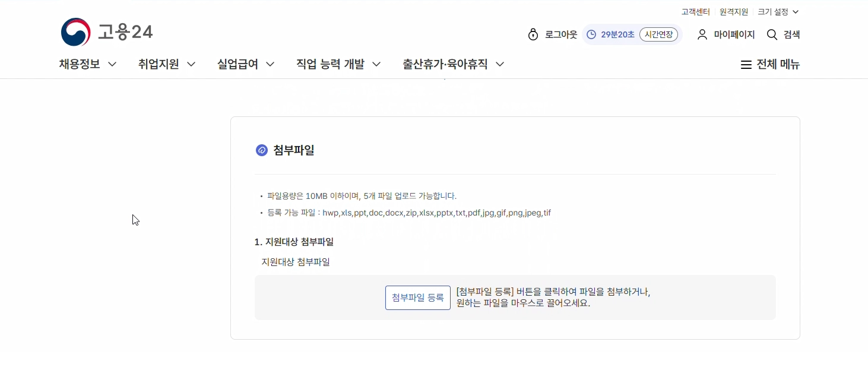Viewport: 868px width, 383px height.
Task: Click the 첨부파일 paperclip section icon
Action: 262,150
